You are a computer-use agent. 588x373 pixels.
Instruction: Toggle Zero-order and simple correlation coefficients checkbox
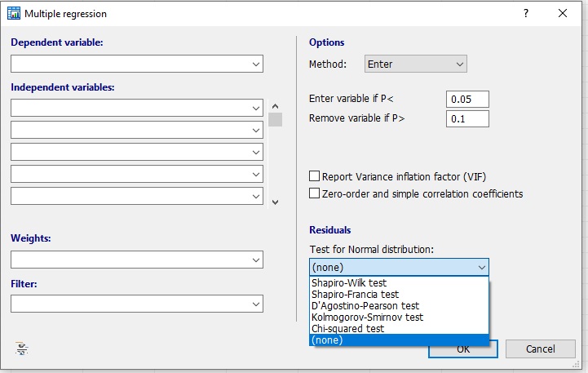click(315, 194)
